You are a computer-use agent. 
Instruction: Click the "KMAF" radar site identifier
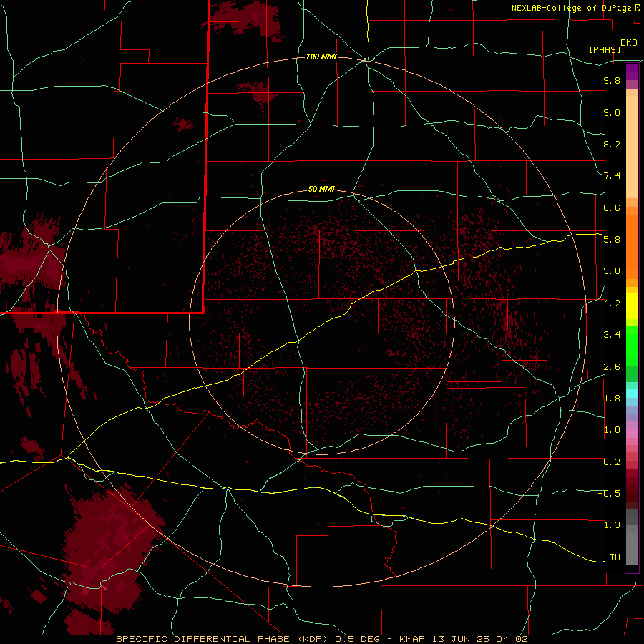pyautogui.click(x=413, y=639)
